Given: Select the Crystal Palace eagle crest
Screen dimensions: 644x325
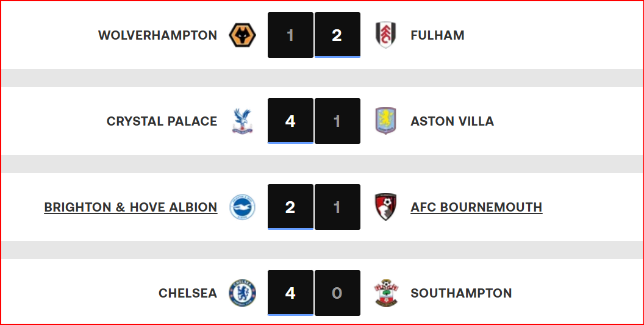Looking at the screenshot, I should (242, 121).
